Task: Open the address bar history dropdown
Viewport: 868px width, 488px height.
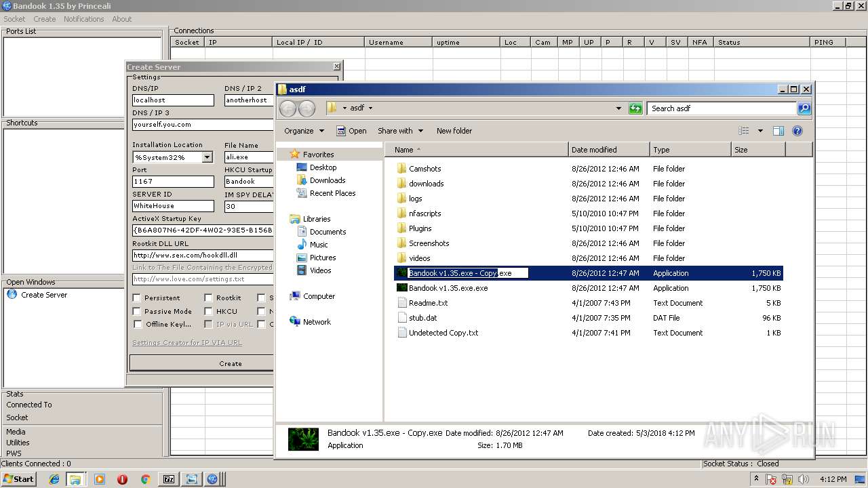Action: pyautogui.click(x=618, y=108)
